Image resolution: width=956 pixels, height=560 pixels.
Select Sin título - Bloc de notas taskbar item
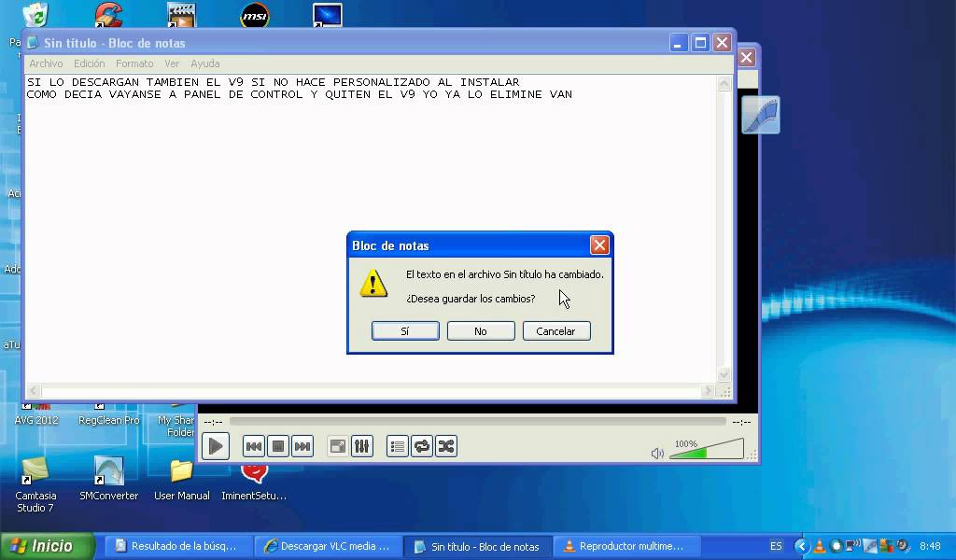coord(477,546)
